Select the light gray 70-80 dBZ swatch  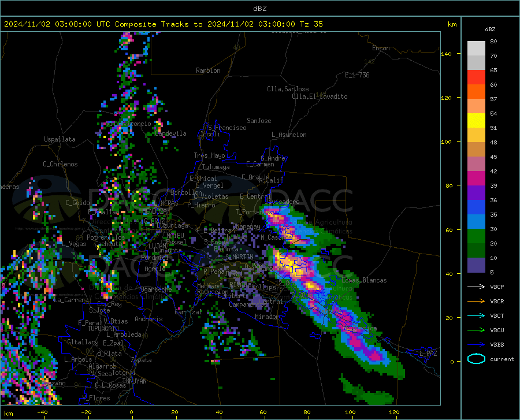tap(476, 49)
